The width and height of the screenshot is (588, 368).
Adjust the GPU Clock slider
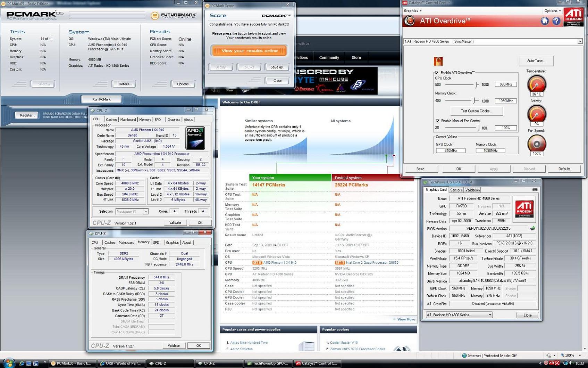477,84
